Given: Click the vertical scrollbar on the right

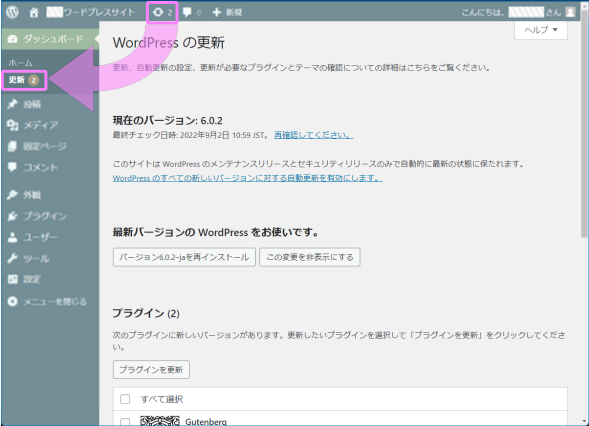Looking at the screenshot, I should coord(584,124).
